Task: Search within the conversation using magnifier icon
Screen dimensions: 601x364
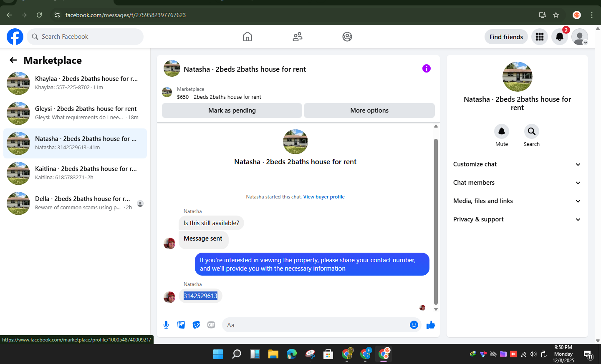Action: (x=532, y=131)
